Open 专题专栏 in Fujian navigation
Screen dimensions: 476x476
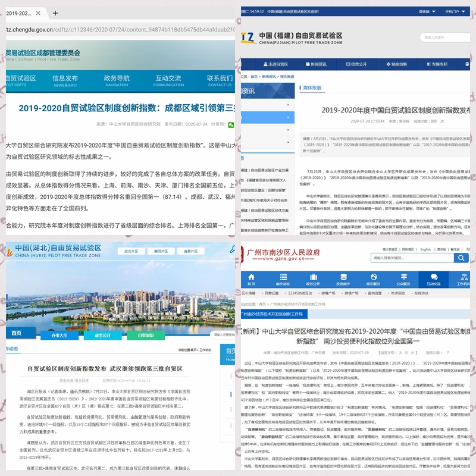coord(437,64)
